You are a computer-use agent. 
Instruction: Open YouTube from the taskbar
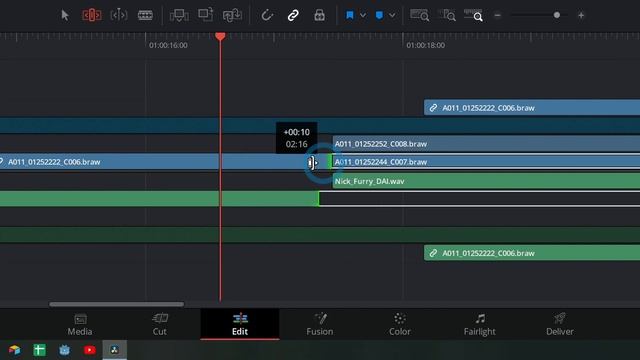click(90, 350)
